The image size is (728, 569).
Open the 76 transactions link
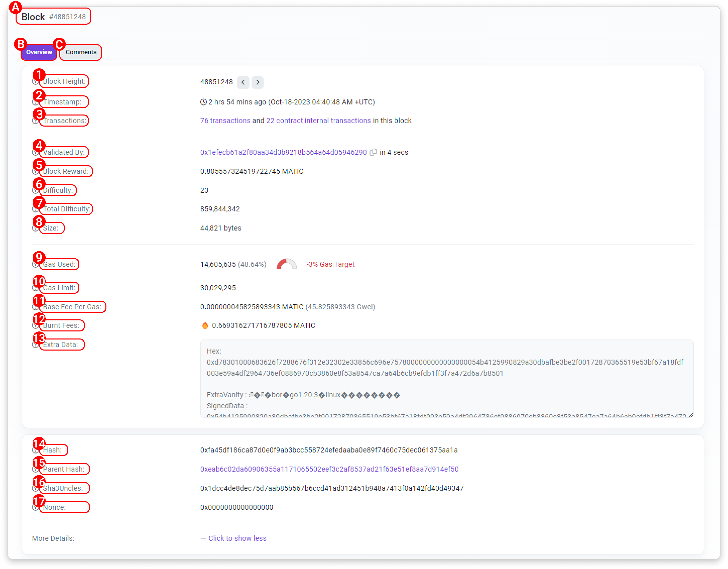[x=225, y=121]
